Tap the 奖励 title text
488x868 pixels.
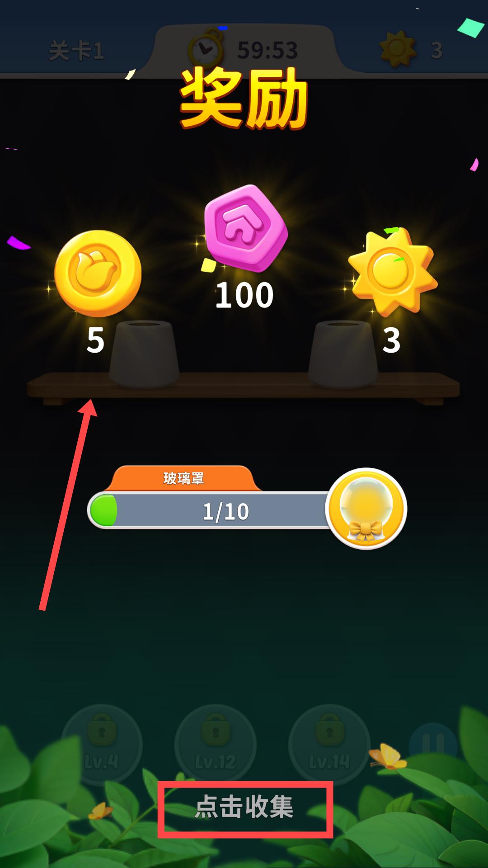(244, 99)
